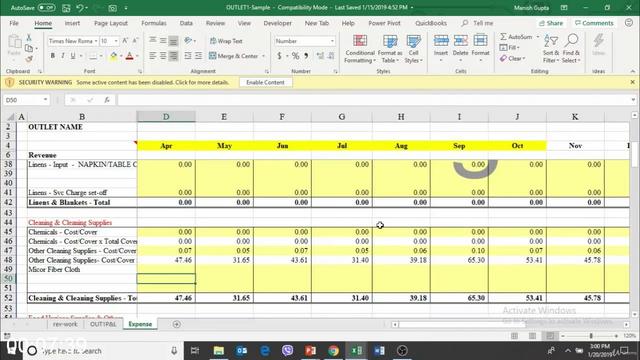Screen dimensions: 640x360
Task: Click Merge & Center button
Action: click(234, 56)
